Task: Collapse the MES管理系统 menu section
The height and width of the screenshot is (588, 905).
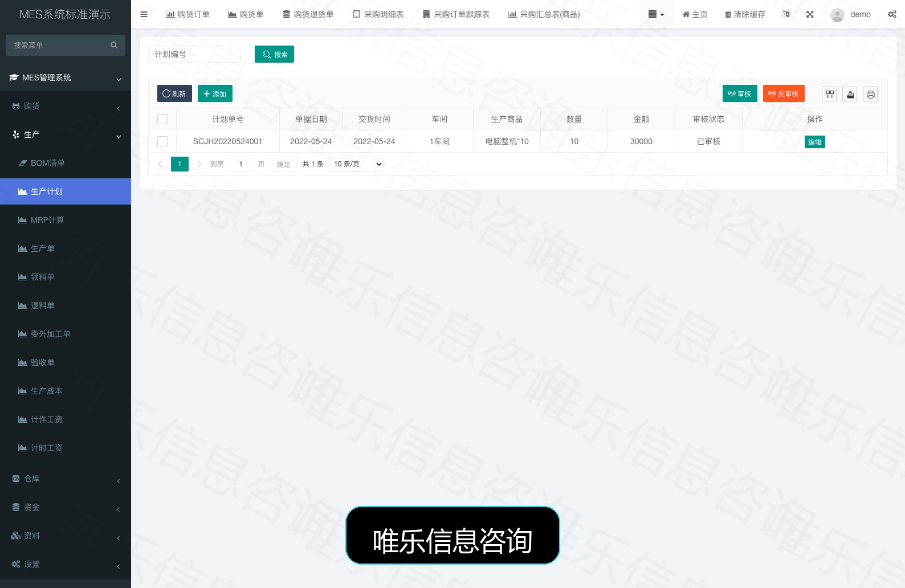Action: 66,77
